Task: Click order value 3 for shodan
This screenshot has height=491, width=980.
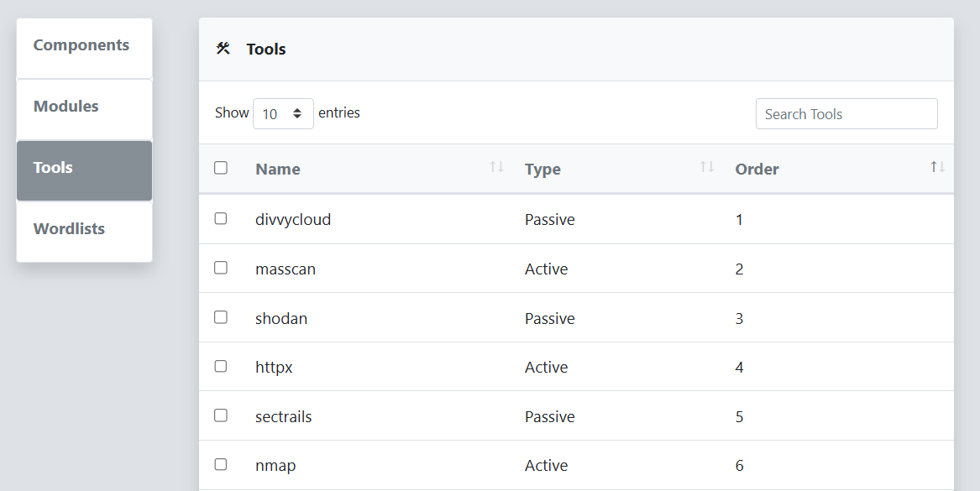Action: coord(739,319)
